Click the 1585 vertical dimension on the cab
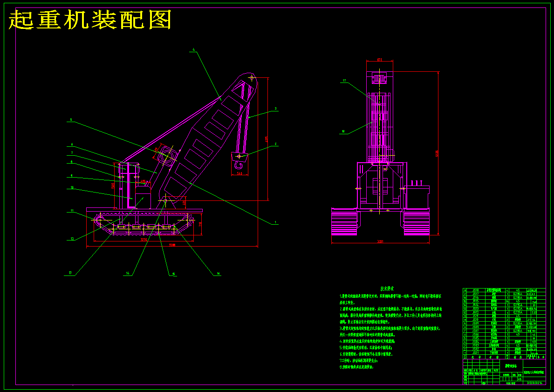 coord(113,185)
